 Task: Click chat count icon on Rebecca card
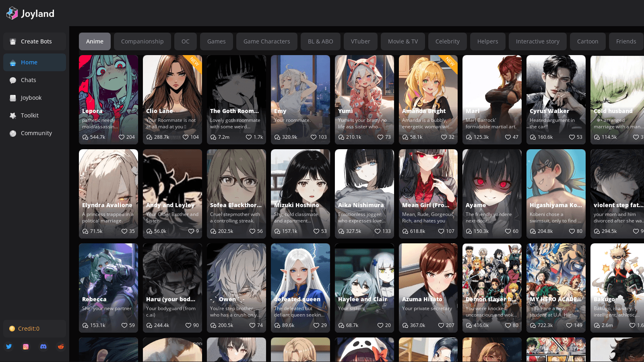pyautogui.click(x=85, y=325)
